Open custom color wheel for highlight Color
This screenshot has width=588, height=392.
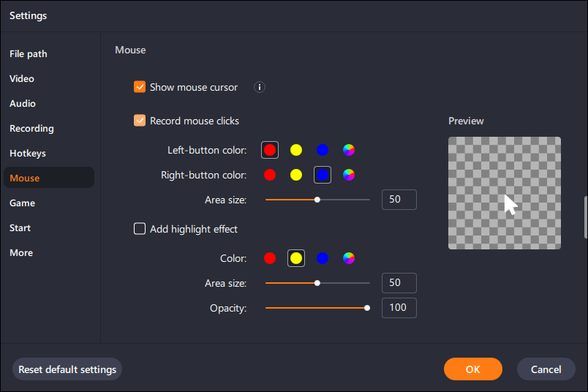[x=349, y=258]
